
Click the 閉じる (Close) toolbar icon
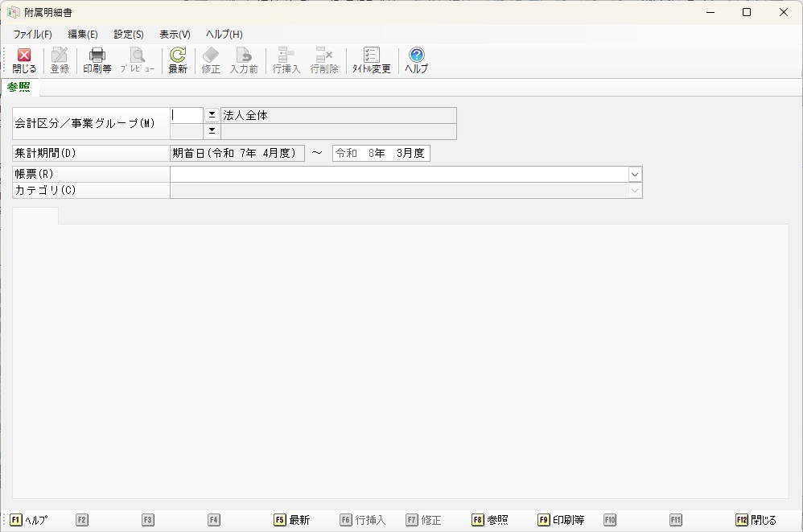[x=24, y=56]
